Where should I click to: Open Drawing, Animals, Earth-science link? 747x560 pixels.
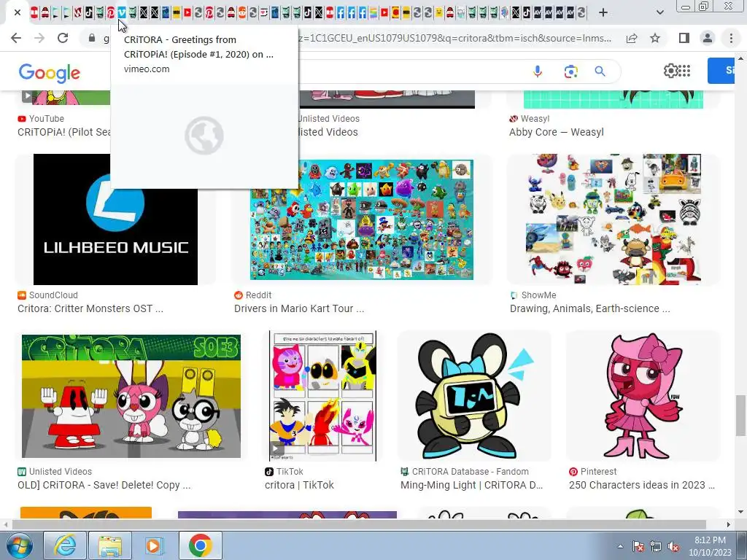coord(589,308)
